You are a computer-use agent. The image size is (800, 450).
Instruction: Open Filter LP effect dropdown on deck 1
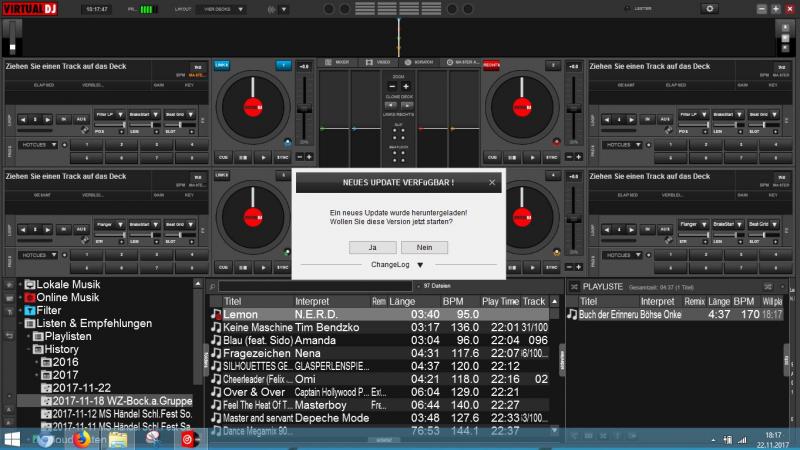point(109,115)
